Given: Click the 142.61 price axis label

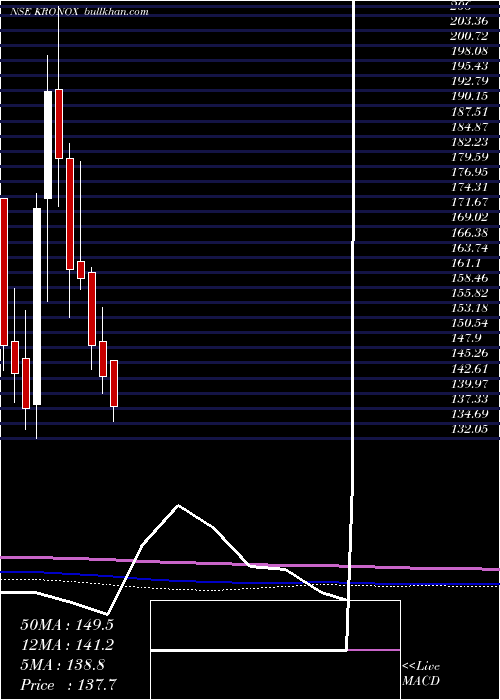Looking at the screenshot, I should point(471,369).
